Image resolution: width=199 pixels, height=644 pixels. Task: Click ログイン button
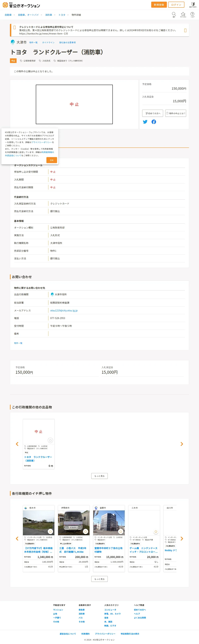pyautogui.click(x=176, y=5)
